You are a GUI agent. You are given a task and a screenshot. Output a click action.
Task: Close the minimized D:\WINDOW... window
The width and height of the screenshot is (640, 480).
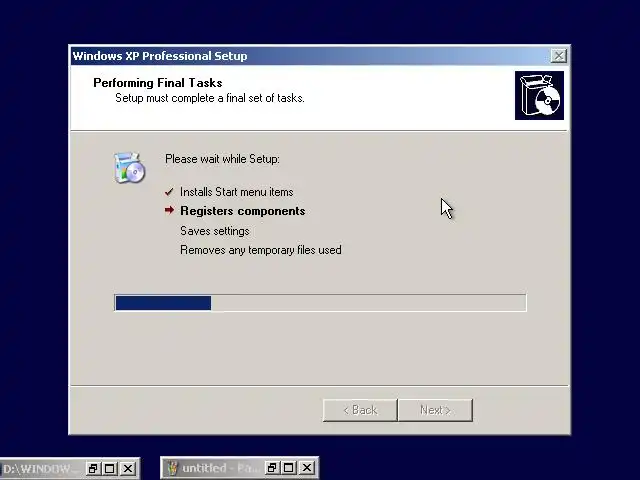(x=128, y=468)
